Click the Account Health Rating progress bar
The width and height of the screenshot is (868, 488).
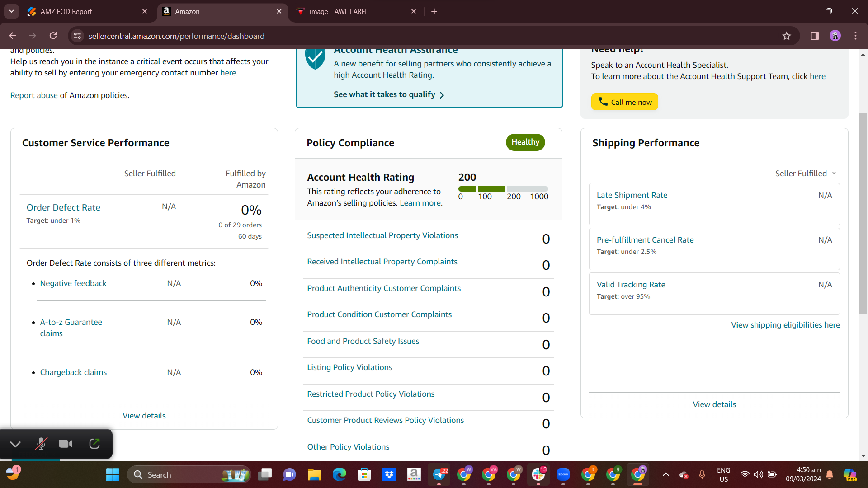coord(503,189)
